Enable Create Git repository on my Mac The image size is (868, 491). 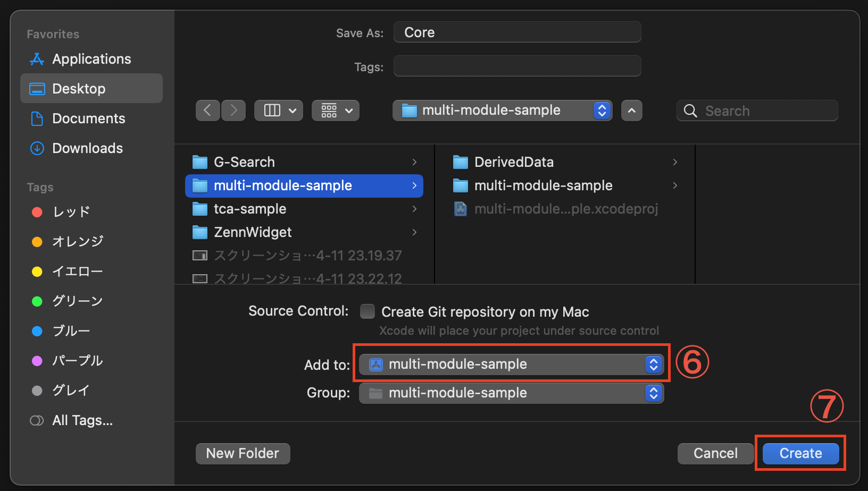pyautogui.click(x=368, y=311)
